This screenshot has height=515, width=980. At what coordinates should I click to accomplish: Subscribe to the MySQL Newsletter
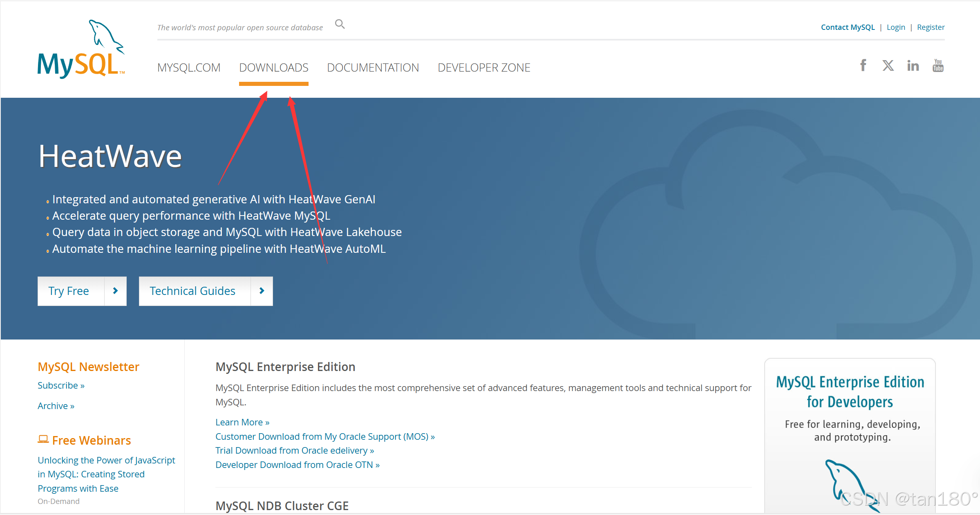click(61, 385)
